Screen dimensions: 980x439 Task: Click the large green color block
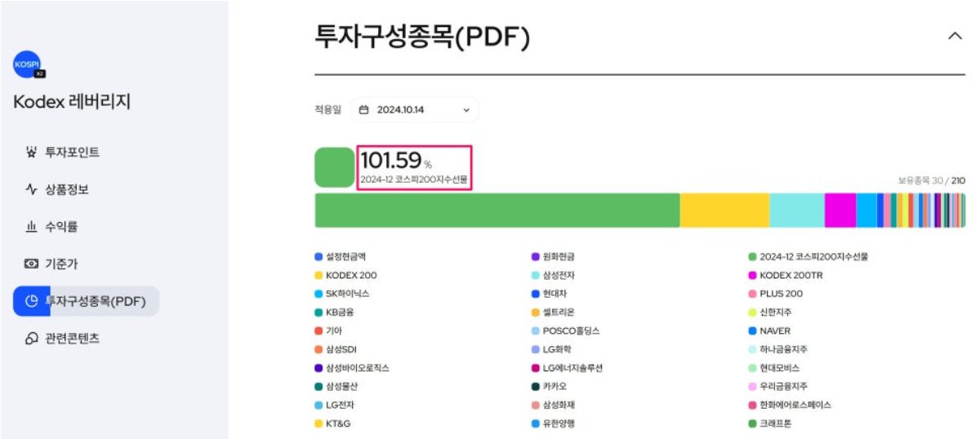point(334,167)
